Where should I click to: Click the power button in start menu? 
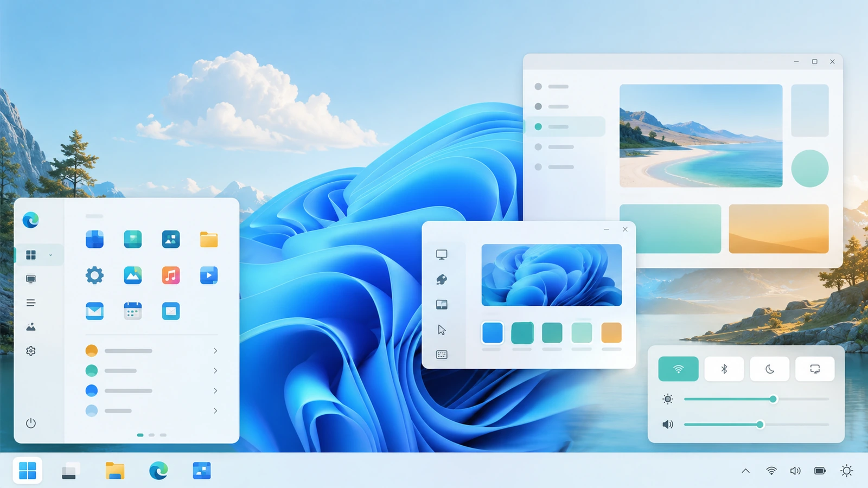(31, 423)
